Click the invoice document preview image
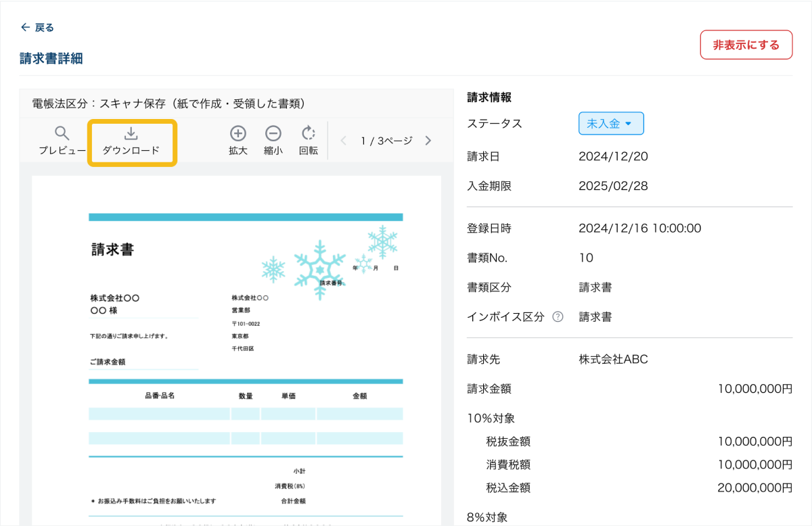The width and height of the screenshot is (812, 526). pyautogui.click(x=236, y=352)
